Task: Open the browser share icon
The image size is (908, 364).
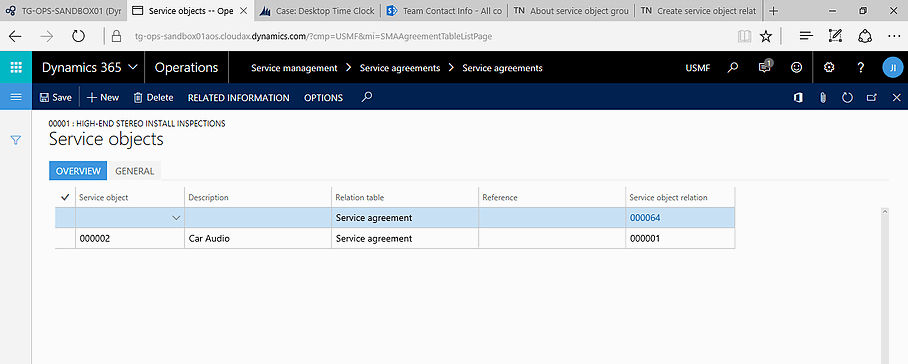Action: tap(865, 36)
